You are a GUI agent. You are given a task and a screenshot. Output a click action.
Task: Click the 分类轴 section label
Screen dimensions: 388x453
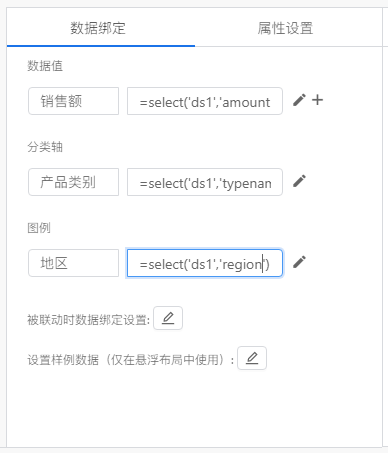pos(45,147)
